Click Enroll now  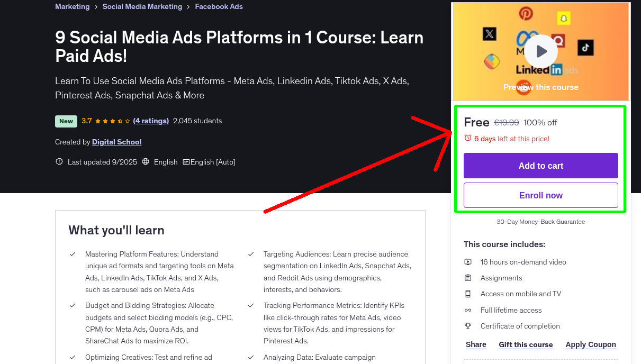point(540,195)
